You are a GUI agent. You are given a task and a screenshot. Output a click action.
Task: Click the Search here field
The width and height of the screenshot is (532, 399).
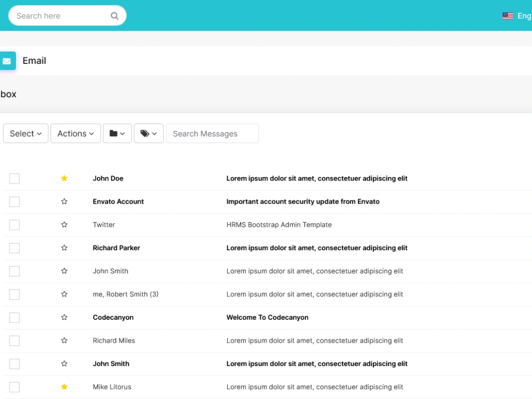click(67, 15)
